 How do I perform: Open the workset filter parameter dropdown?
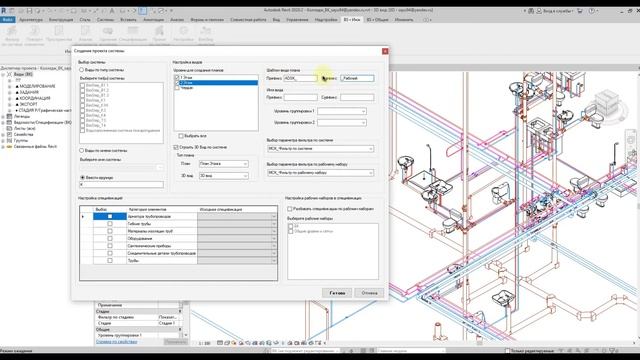click(320, 173)
